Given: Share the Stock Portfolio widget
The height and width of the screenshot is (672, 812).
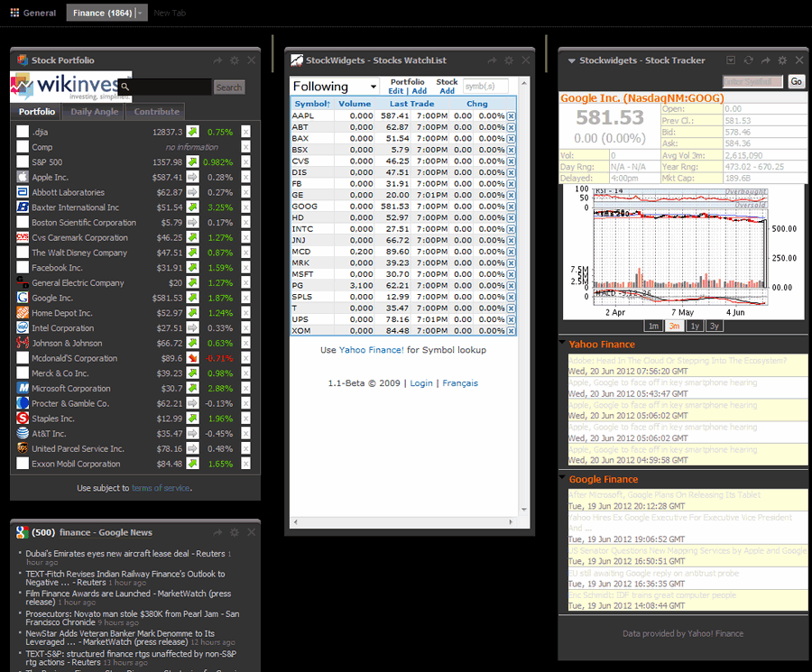Looking at the screenshot, I should 217,60.
